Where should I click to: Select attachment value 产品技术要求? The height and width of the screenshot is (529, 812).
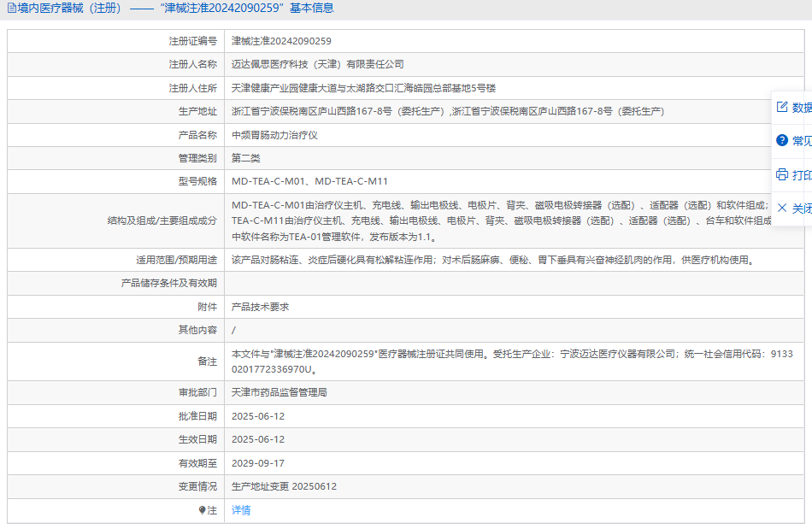point(260,307)
